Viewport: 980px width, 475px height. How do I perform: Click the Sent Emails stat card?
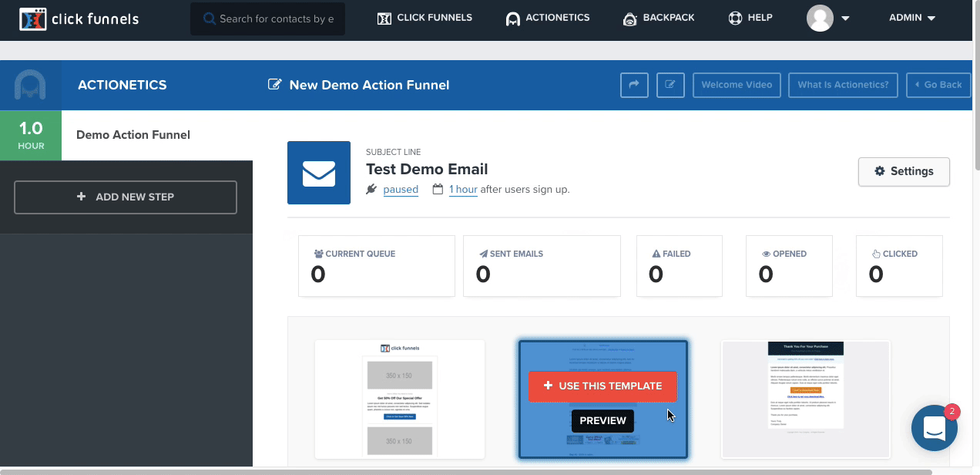coord(542,266)
